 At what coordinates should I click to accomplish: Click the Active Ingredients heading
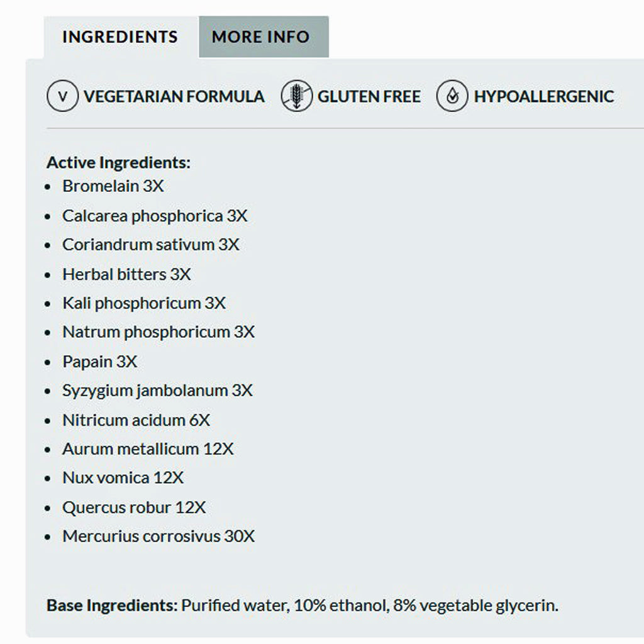tap(117, 162)
